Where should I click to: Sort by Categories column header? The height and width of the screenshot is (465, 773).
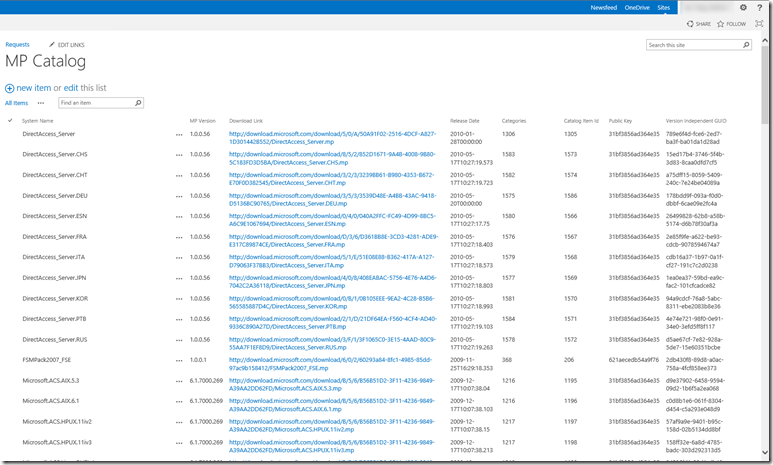[x=514, y=121]
